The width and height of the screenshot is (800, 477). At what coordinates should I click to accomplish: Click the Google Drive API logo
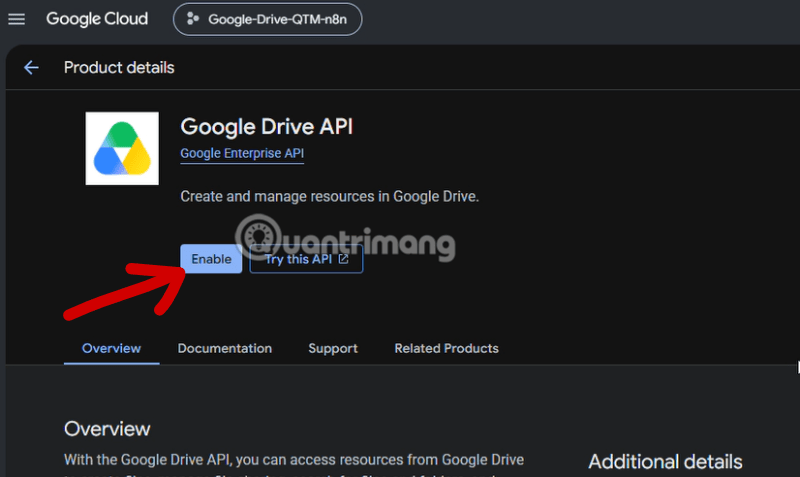(122, 148)
